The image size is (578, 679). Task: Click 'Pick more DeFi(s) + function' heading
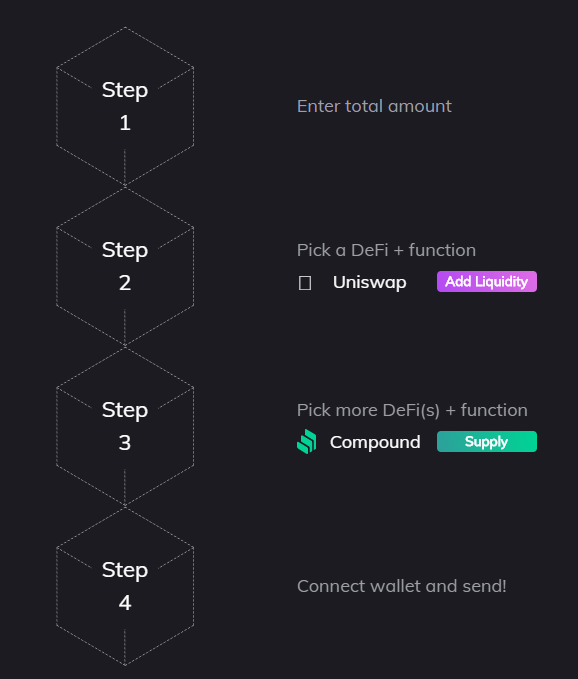point(412,410)
